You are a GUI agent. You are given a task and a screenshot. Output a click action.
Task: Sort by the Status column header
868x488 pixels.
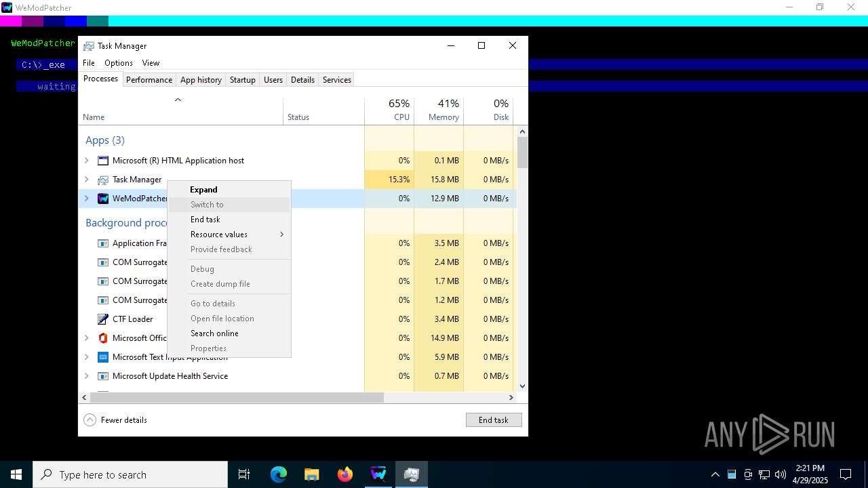pos(323,110)
